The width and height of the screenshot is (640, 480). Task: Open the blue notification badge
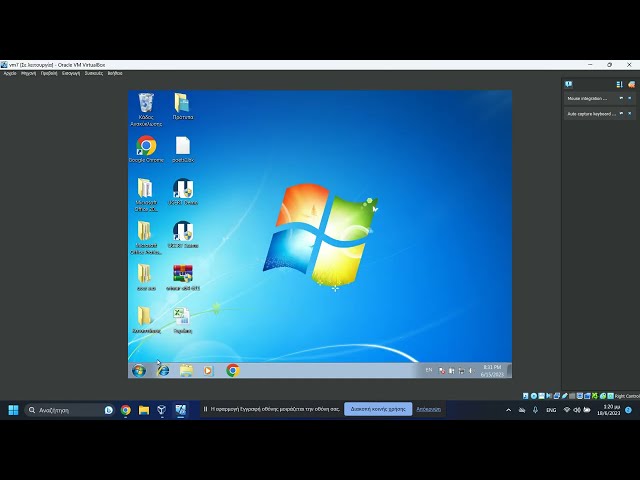click(x=629, y=410)
